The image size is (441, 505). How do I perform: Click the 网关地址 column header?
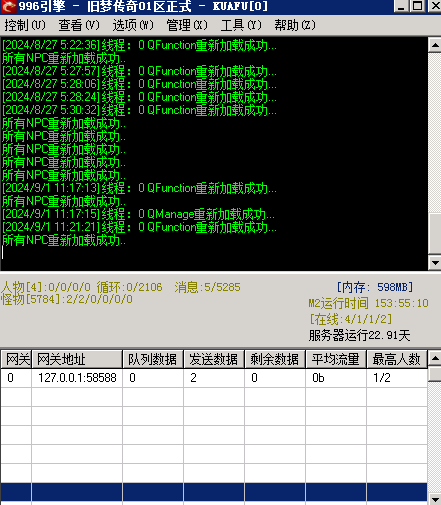click(77, 359)
